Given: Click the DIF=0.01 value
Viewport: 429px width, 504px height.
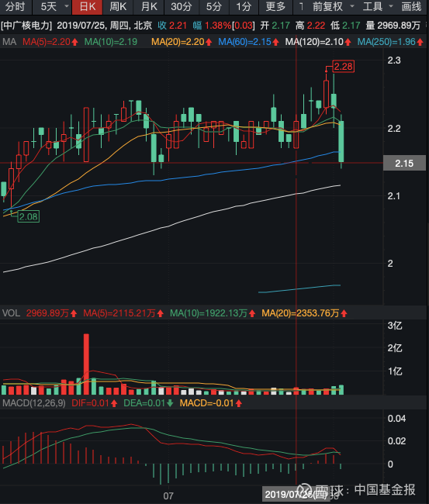Looking at the screenshot, I should point(94,403).
